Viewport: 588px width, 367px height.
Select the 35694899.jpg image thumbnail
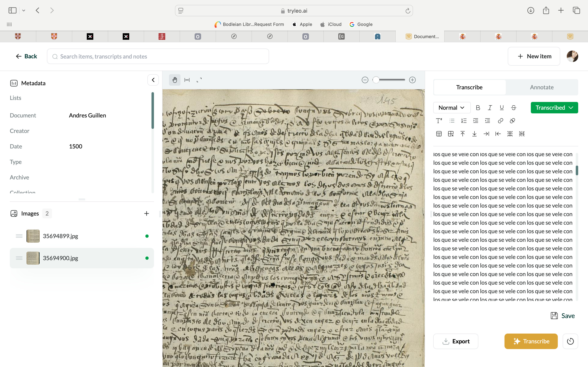tap(33, 236)
